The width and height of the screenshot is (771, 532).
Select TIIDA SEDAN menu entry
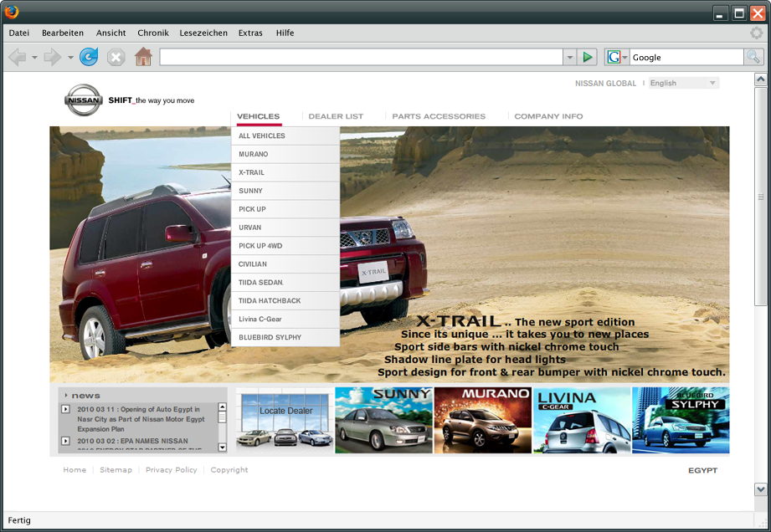(285, 283)
